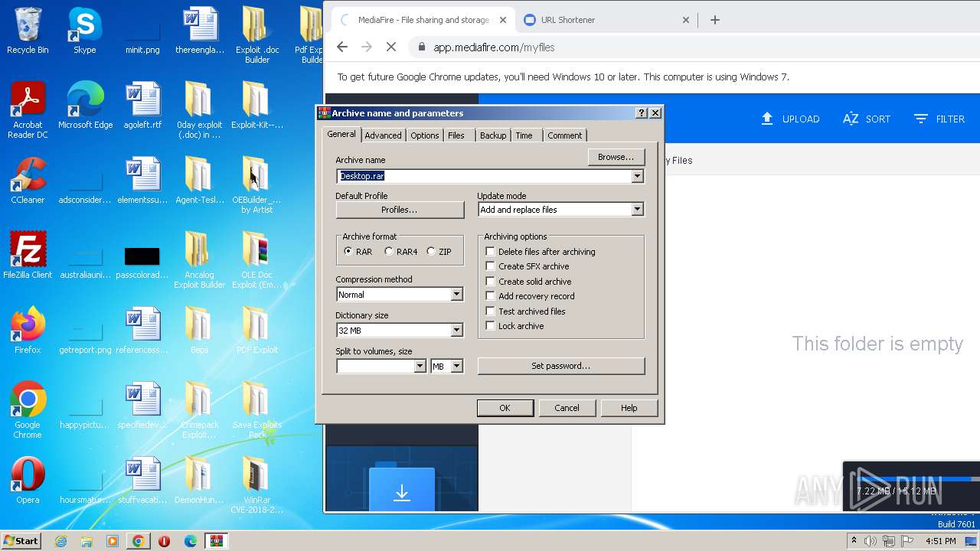Click the volume tray icon
Screen dimensions: 980x551
pyautogui.click(x=871, y=541)
